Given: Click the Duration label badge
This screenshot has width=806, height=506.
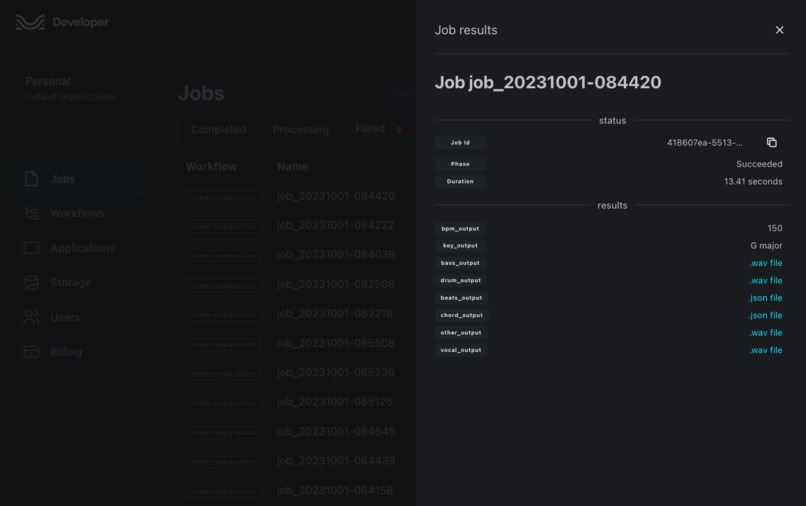Looking at the screenshot, I should point(460,182).
